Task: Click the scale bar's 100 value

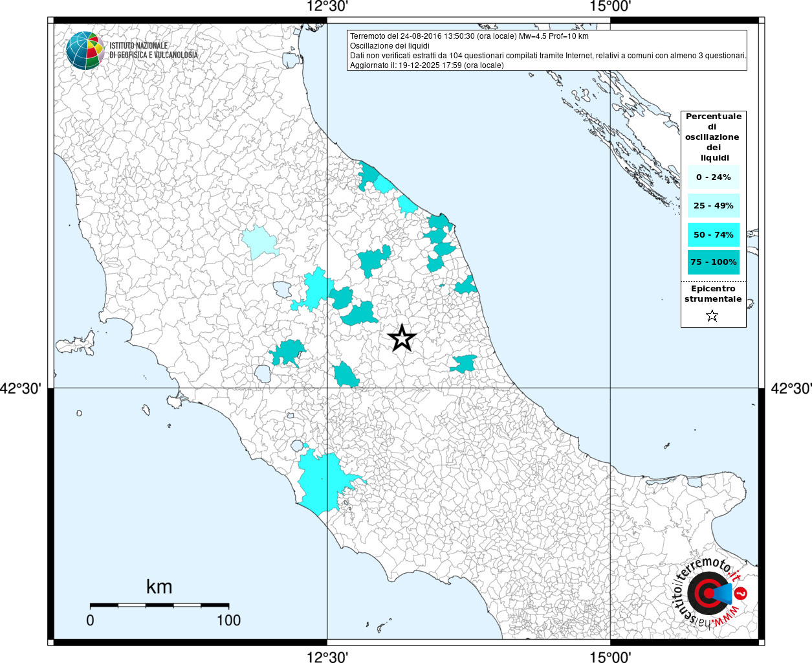Action: click(228, 620)
